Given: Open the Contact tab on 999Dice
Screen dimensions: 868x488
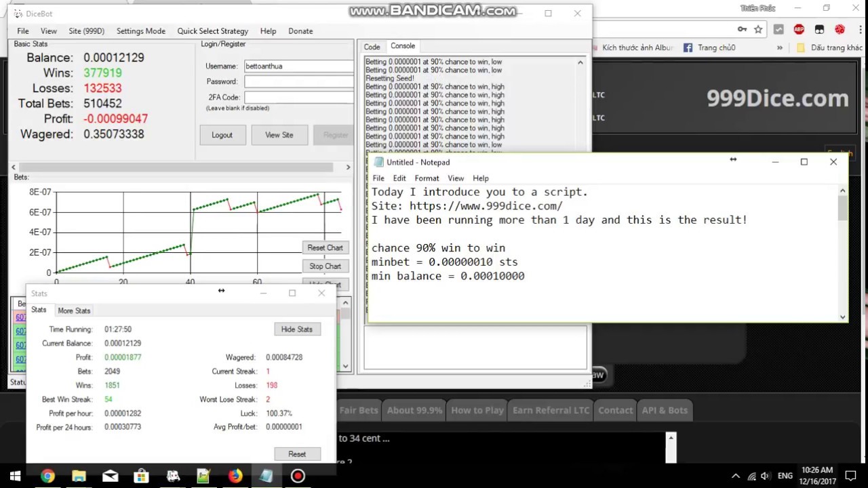Looking at the screenshot, I should (x=616, y=410).
